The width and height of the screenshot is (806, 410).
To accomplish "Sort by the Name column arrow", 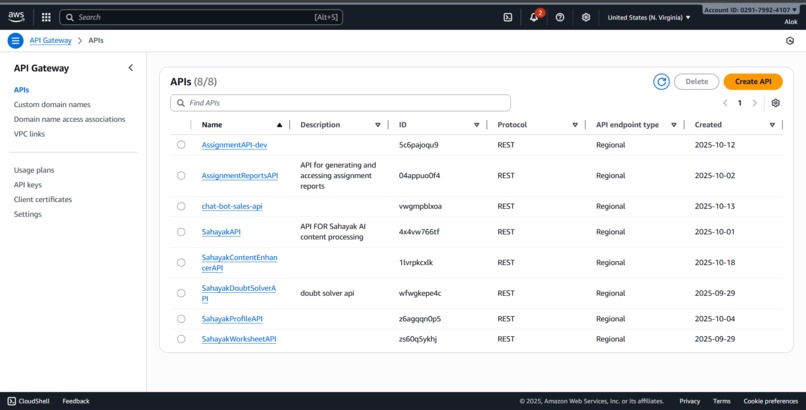I will (279, 125).
